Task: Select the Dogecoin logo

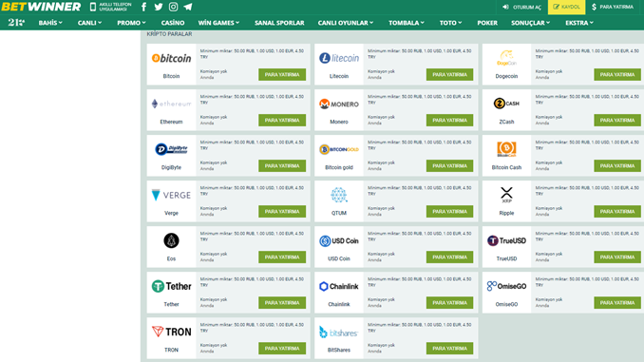Action: point(506,58)
